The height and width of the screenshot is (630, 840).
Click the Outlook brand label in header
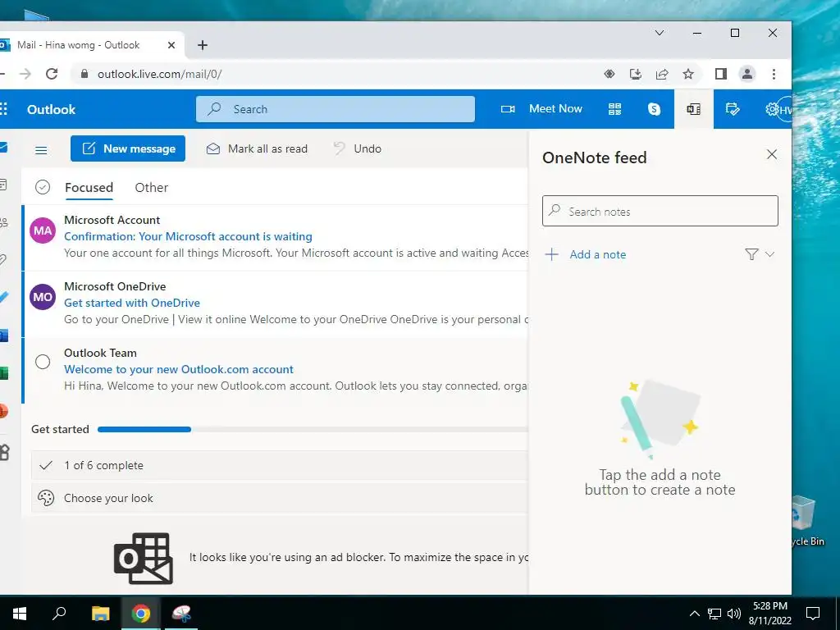tap(52, 109)
